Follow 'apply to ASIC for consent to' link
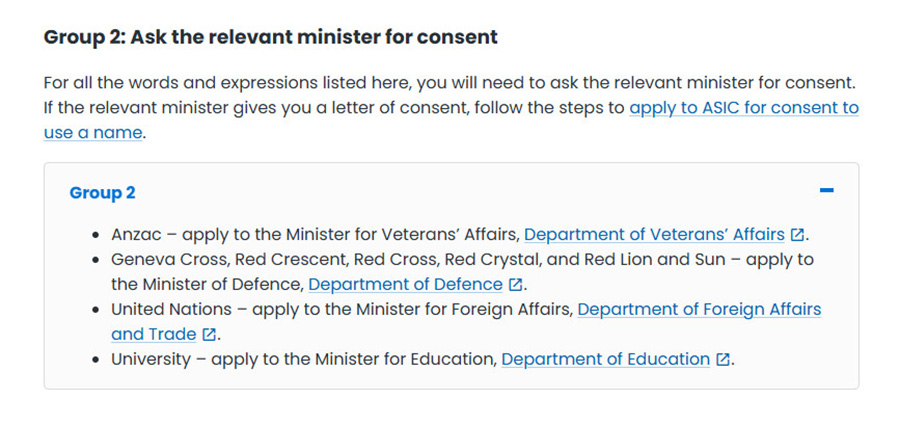The height and width of the screenshot is (425, 900). point(744,108)
